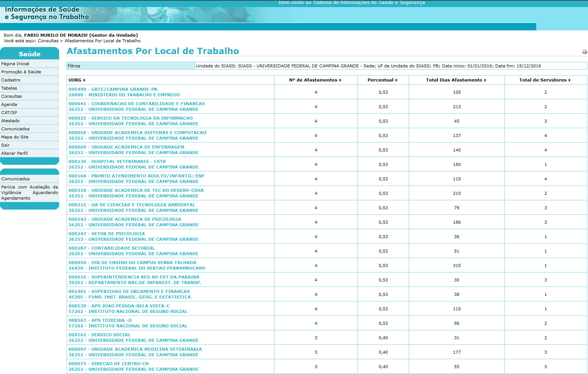The height and width of the screenshot is (374, 588).
Task: Click Total Dias value 213 for Contabilidade e Financas
Action: (457, 107)
